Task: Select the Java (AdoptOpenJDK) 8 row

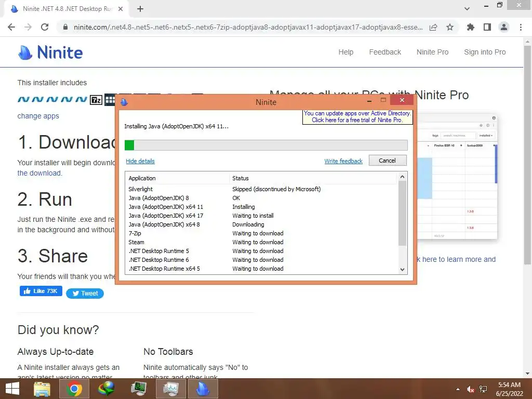Action: (x=262, y=198)
